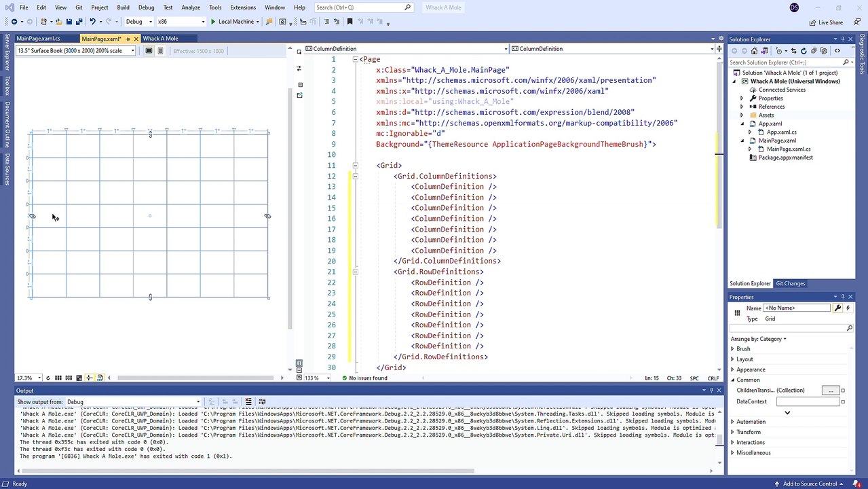The height and width of the screenshot is (489, 868).
Task: Click the green Start debugging arrow
Action: point(212,21)
